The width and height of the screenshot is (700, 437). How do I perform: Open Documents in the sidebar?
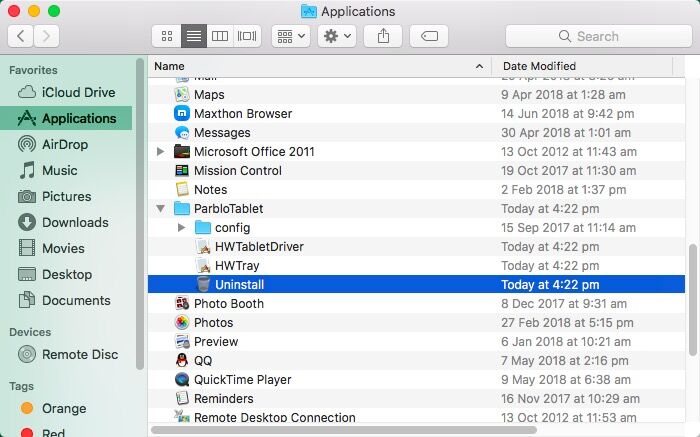click(x=64, y=300)
